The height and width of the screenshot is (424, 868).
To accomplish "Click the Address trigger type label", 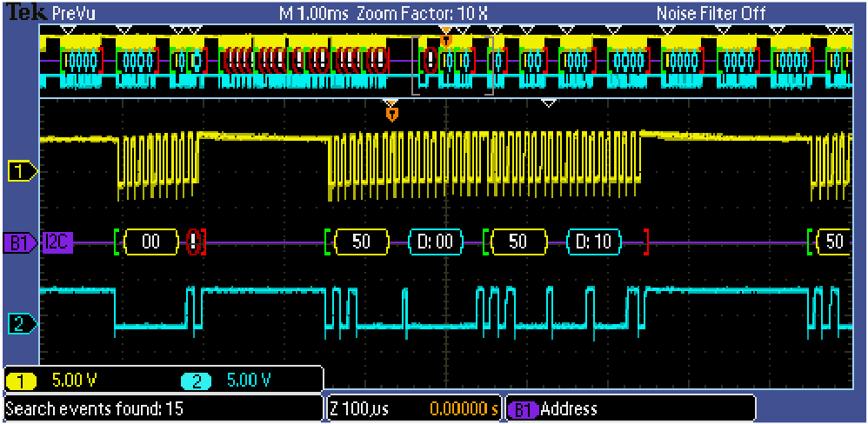I will click(x=569, y=409).
